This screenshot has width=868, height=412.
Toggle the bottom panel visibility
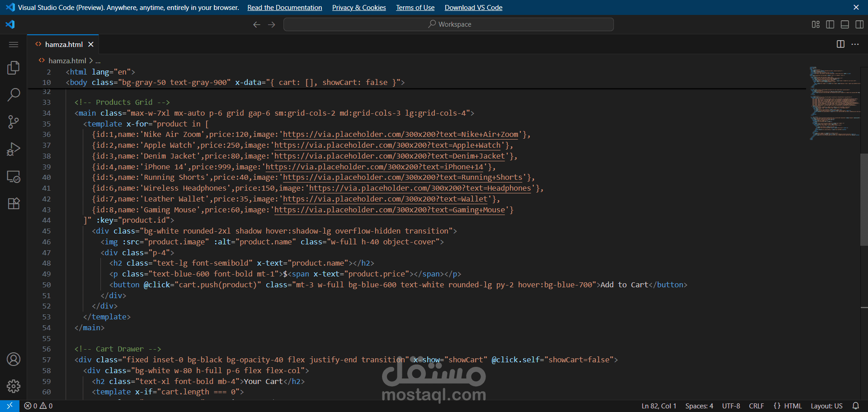[844, 24]
